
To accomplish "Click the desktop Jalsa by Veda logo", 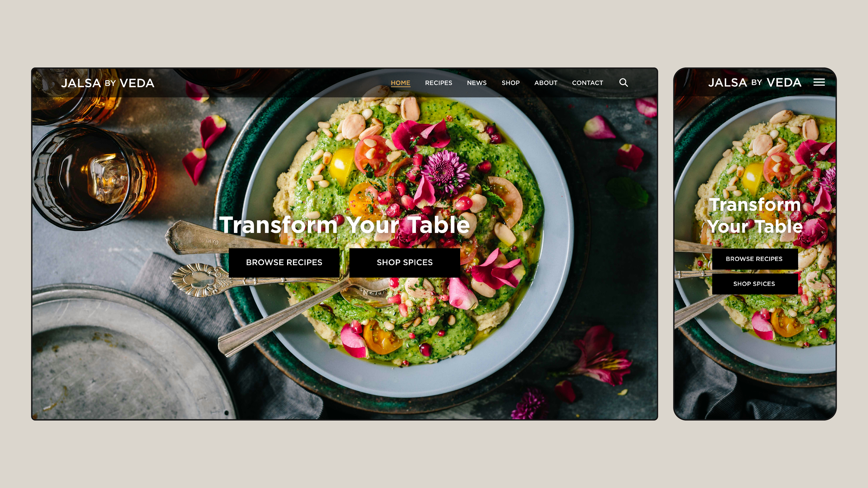I will click(x=108, y=83).
